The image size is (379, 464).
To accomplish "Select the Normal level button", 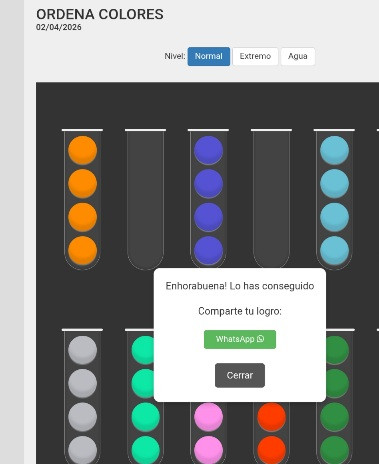I will [x=209, y=56].
